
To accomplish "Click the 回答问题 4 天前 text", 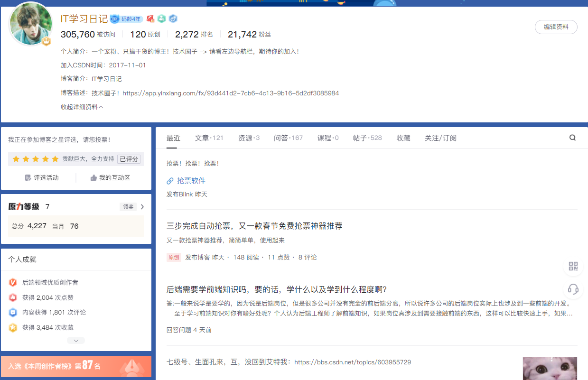I will tap(189, 330).
